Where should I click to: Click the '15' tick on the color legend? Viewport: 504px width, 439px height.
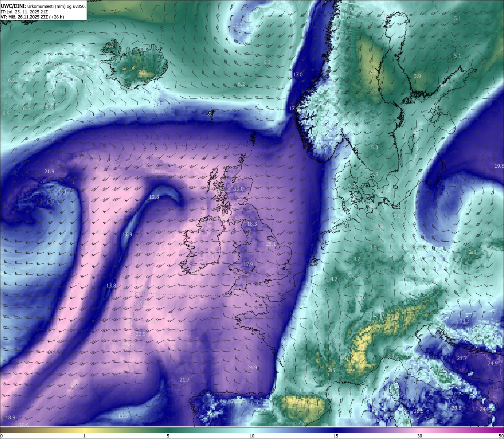pyautogui.click(x=336, y=436)
